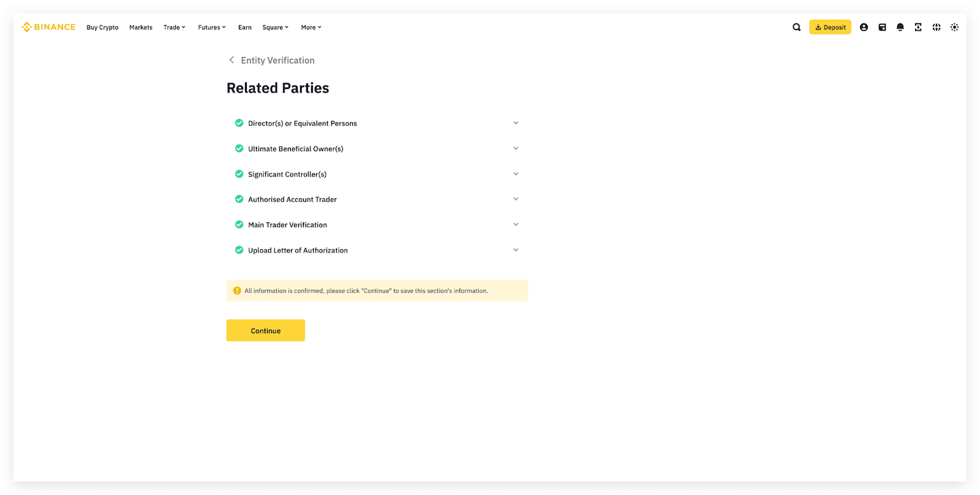This screenshot has width=980, height=495.
Task: Open the user profile icon
Action: click(x=864, y=27)
